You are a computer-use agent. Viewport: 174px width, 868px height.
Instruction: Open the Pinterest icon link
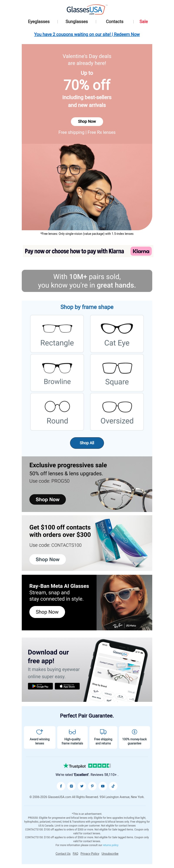92,786
